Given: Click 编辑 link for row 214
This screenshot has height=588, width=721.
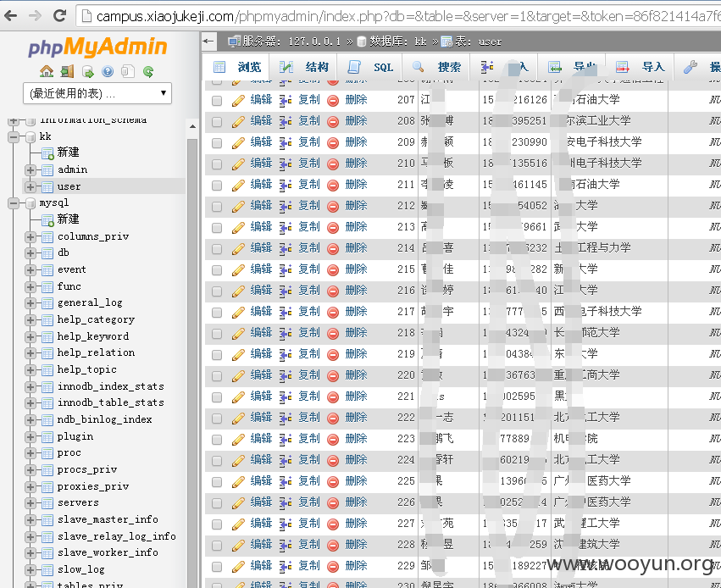Looking at the screenshot, I should point(261,248).
